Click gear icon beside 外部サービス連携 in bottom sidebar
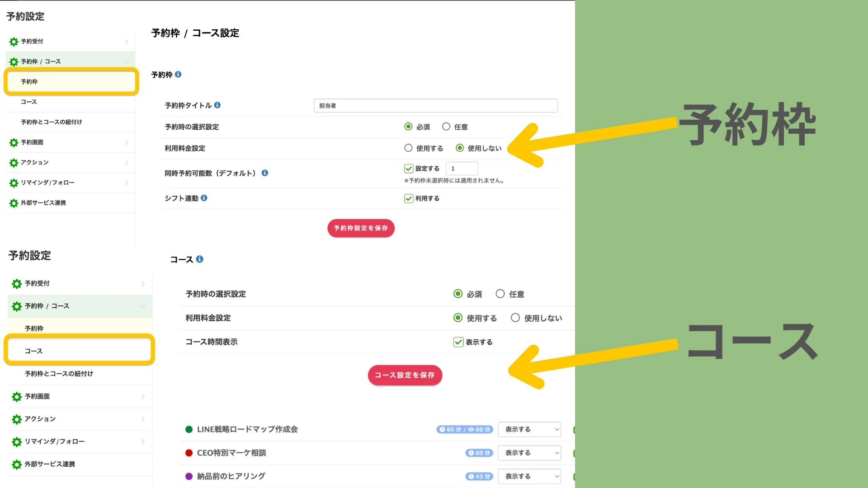The image size is (868, 488). click(17, 465)
